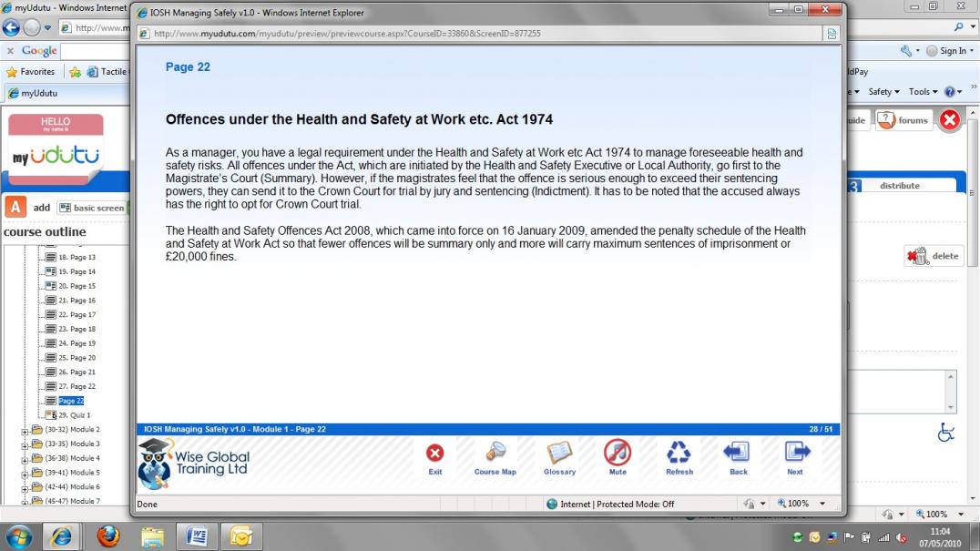Click the Google toolbar search field

tap(94, 51)
